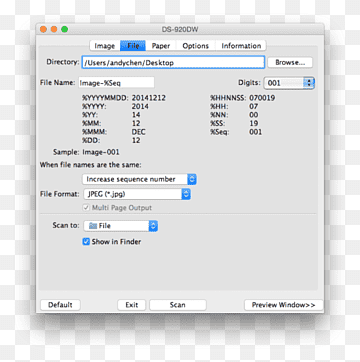This screenshot has height=362, width=360.
Task: Open the Scan to File dropdown
Action: point(120,226)
